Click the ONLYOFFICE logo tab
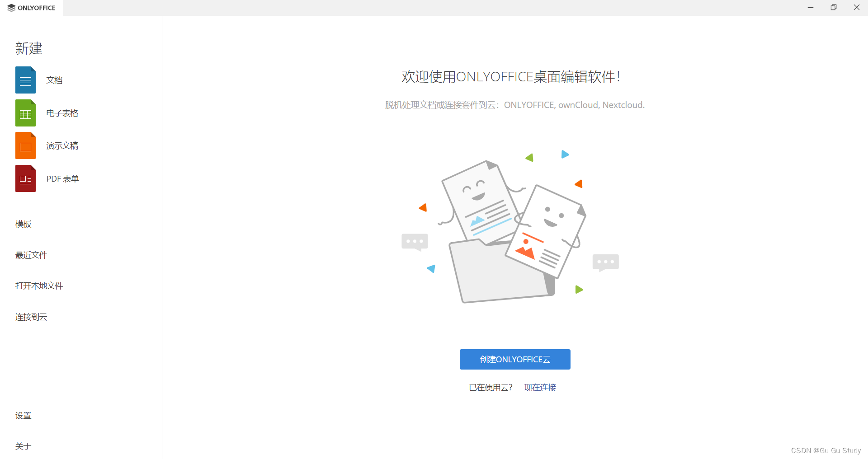The height and width of the screenshot is (459, 868). tap(31, 8)
